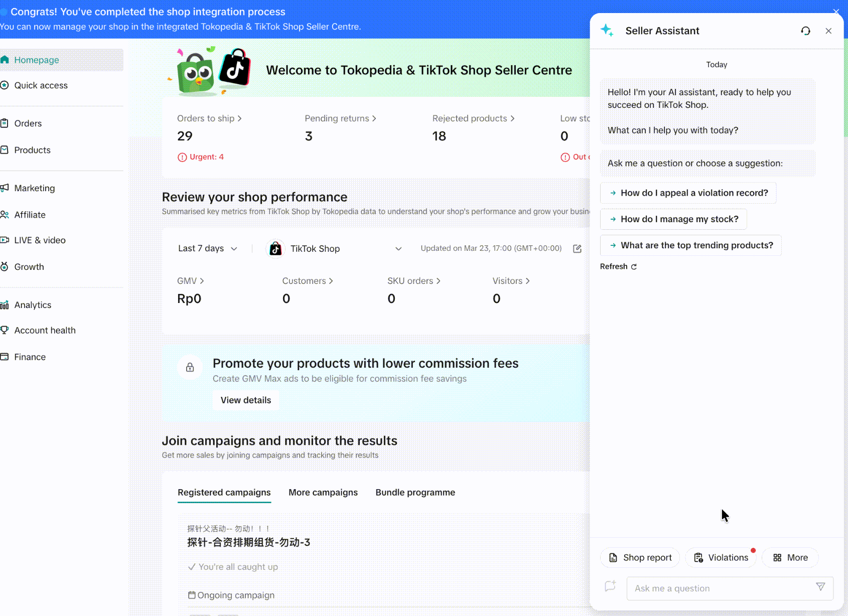Click the View details button

[x=246, y=400]
